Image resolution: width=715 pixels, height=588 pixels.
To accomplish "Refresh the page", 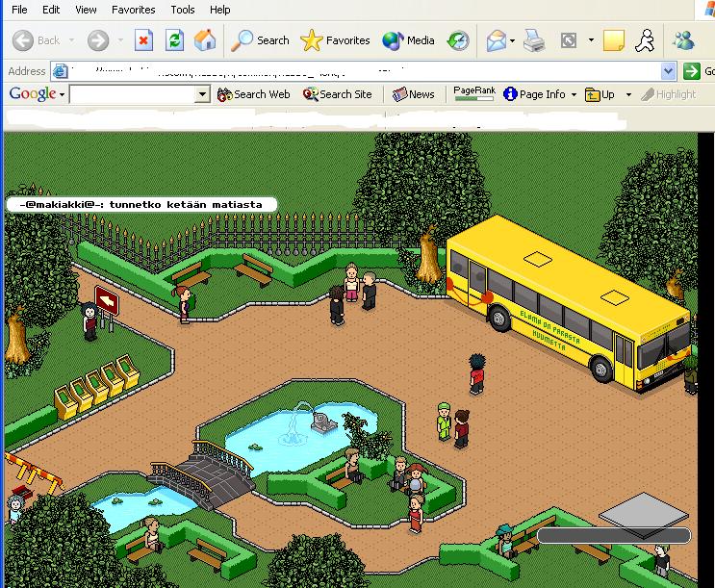I will click(174, 40).
